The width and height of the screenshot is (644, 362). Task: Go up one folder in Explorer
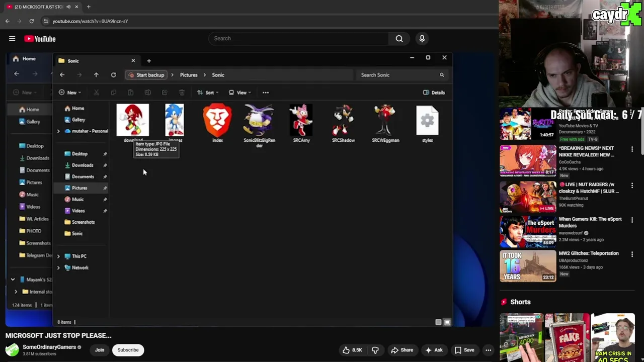click(96, 75)
